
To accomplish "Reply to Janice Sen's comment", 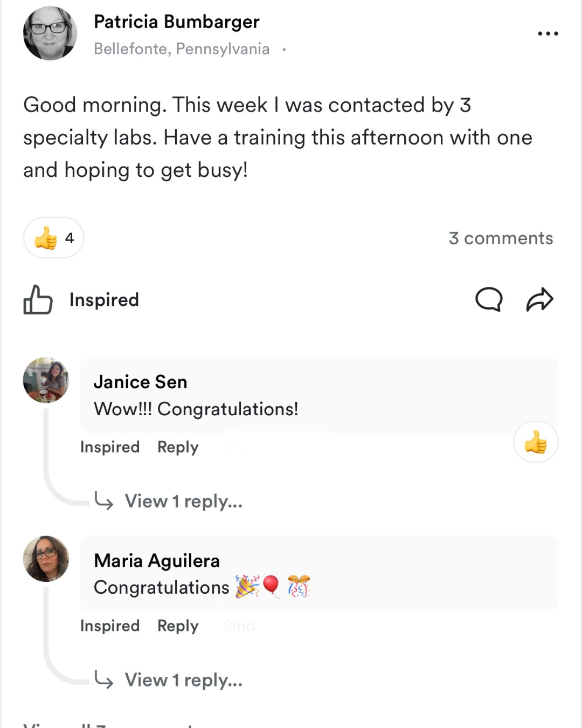I will click(x=178, y=447).
